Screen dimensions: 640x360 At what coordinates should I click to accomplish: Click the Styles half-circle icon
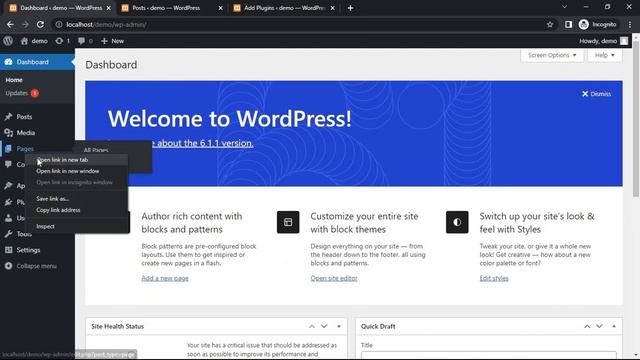[457, 222]
